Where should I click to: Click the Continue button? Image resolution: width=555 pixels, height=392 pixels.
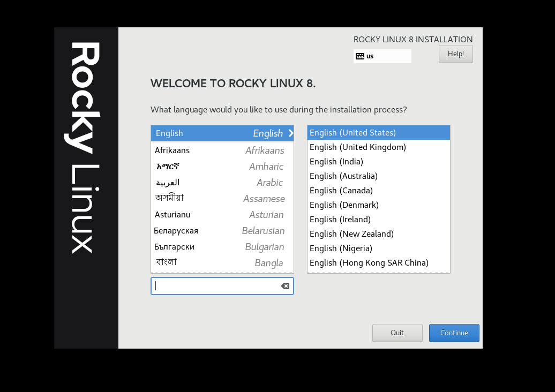454,333
